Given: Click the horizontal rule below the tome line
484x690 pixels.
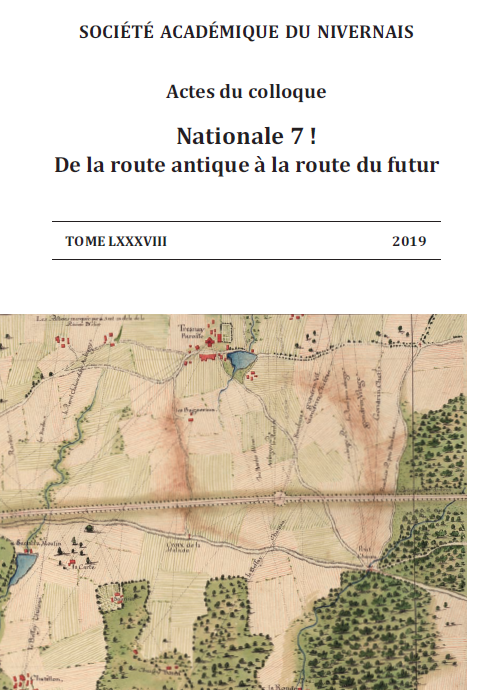Looking at the screenshot, I should tap(246, 259).
